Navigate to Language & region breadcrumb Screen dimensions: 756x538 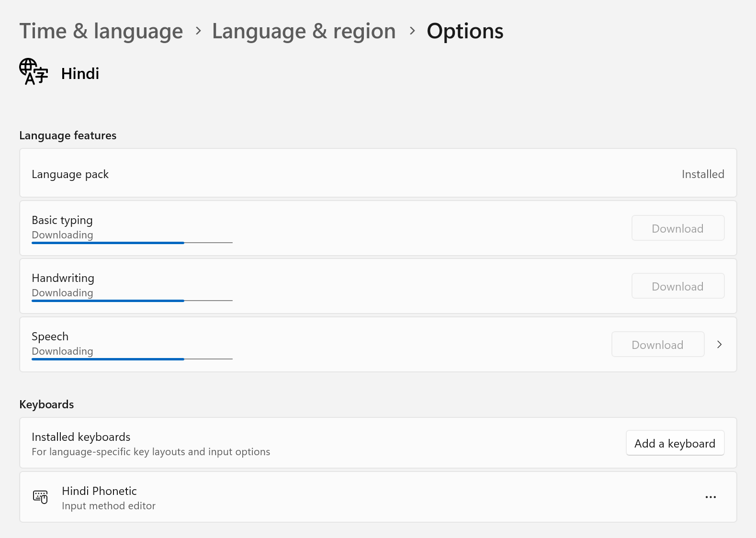coord(304,31)
